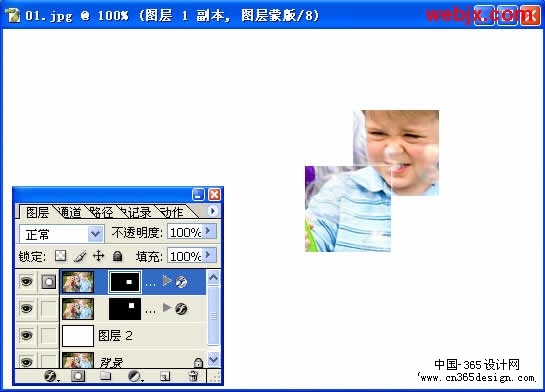This screenshot has width=545, height=392.
Task: Click the document icon in the title bar
Action: [13, 15]
